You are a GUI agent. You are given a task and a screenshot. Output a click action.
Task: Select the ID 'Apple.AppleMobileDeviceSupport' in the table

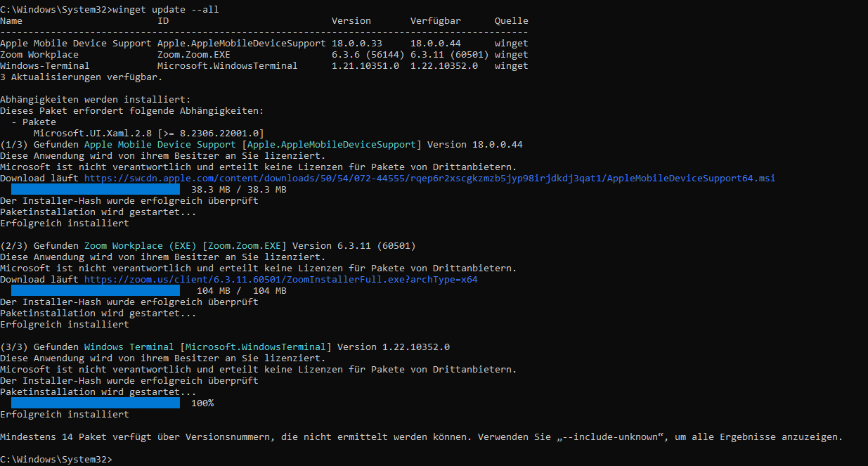(x=242, y=44)
